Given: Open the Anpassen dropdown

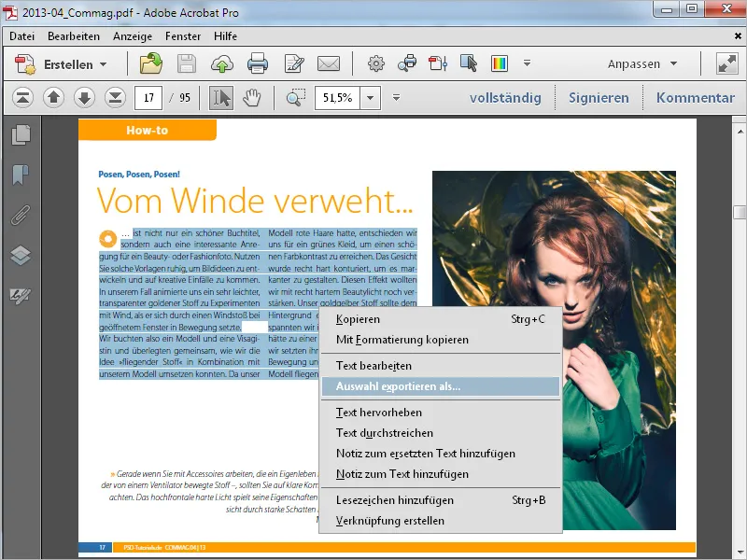Looking at the screenshot, I should click(642, 63).
